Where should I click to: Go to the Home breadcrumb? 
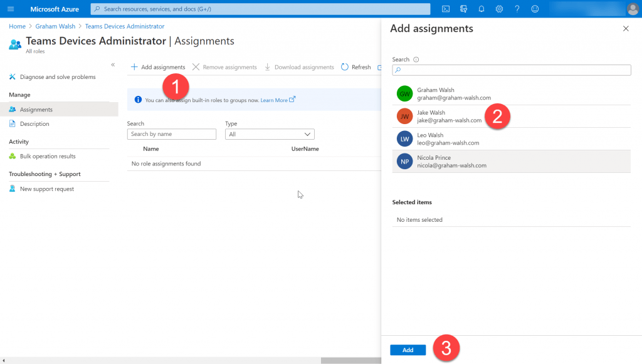point(17,26)
